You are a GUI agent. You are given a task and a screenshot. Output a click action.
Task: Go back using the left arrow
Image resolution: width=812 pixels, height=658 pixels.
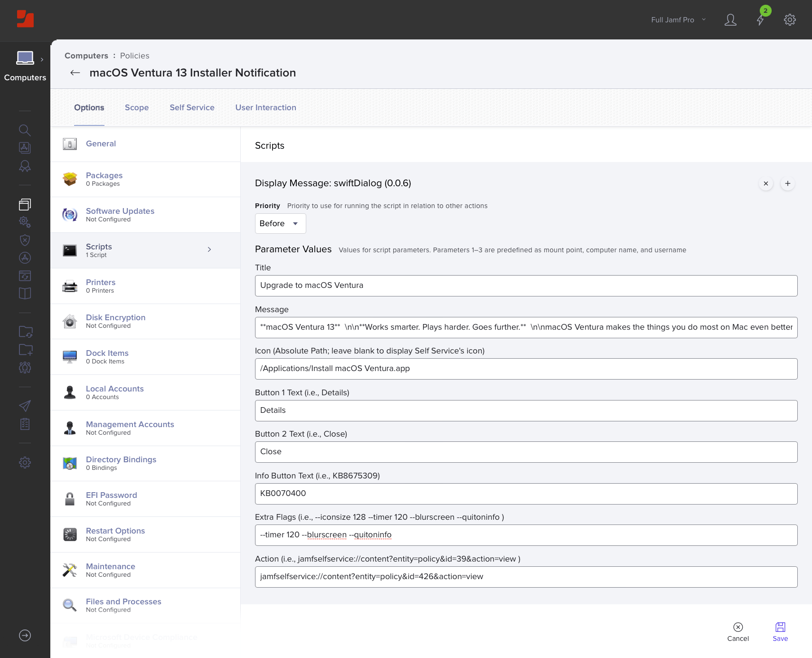click(75, 73)
